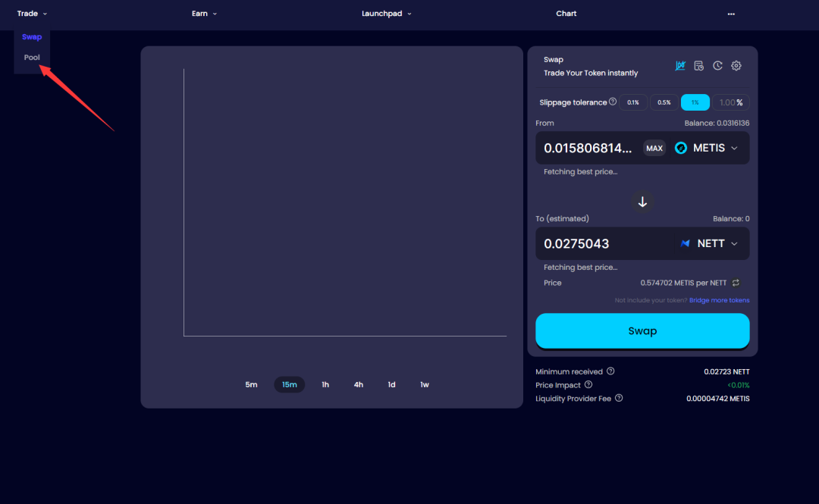Expand the Launchpad menu
This screenshot has height=504, width=819.
pos(386,14)
